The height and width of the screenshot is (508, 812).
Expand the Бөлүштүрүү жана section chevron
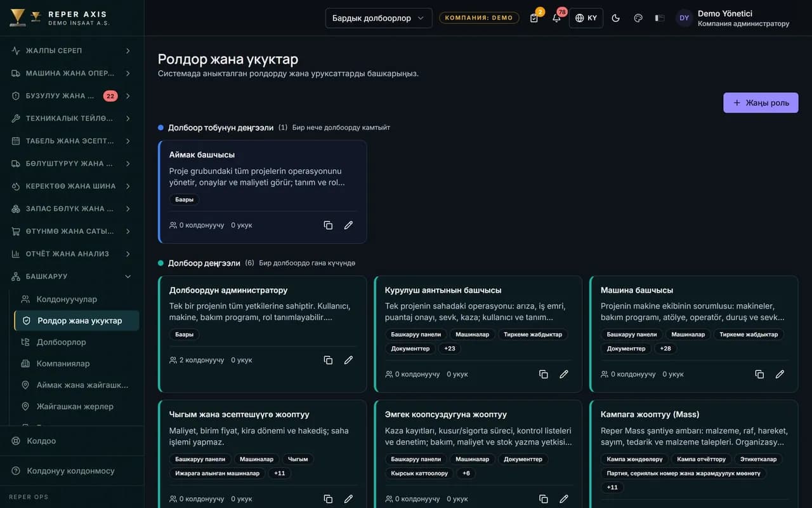point(128,163)
